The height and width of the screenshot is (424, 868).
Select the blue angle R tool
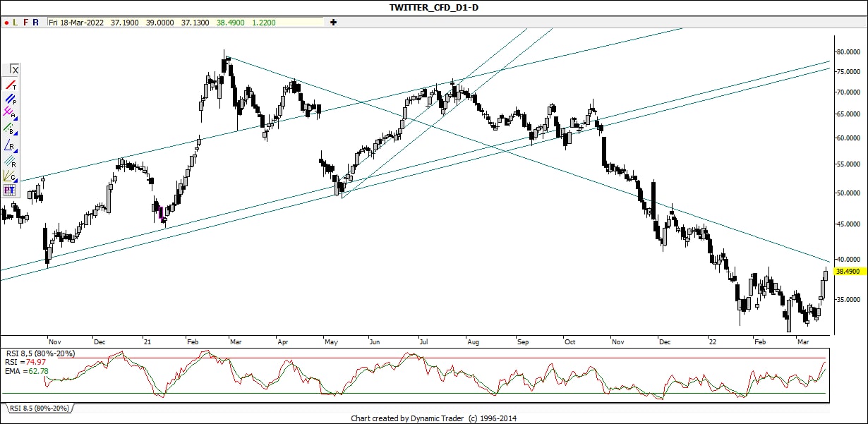[x=10, y=145]
